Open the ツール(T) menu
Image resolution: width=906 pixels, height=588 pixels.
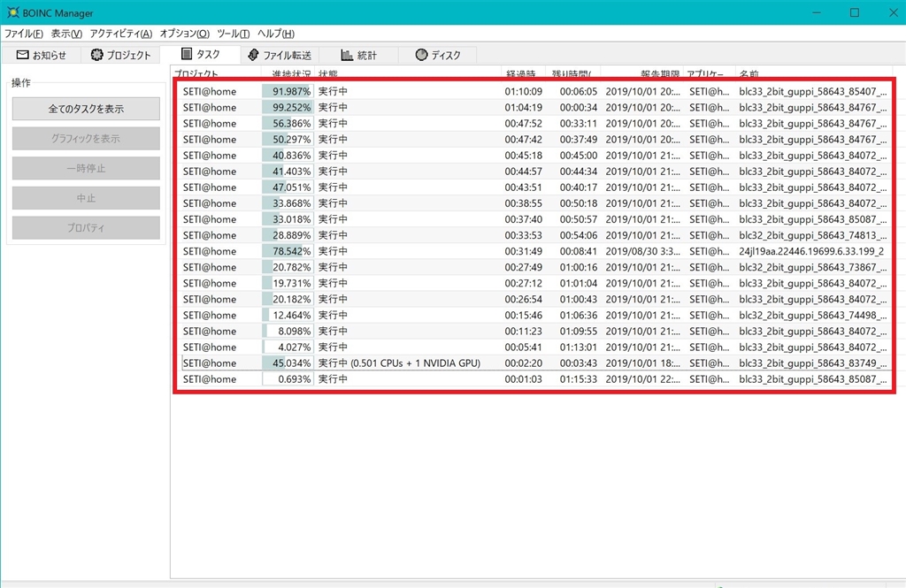click(x=234, y=34)
